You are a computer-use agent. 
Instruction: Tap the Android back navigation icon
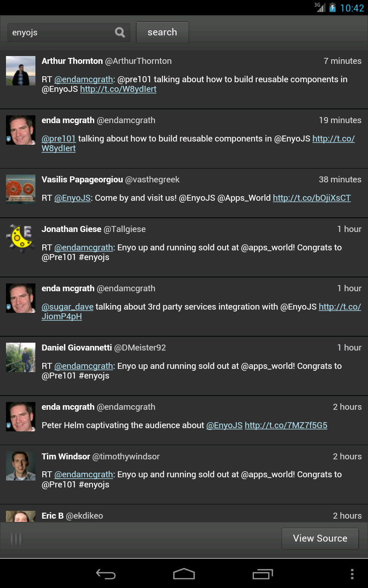(105, 574)
